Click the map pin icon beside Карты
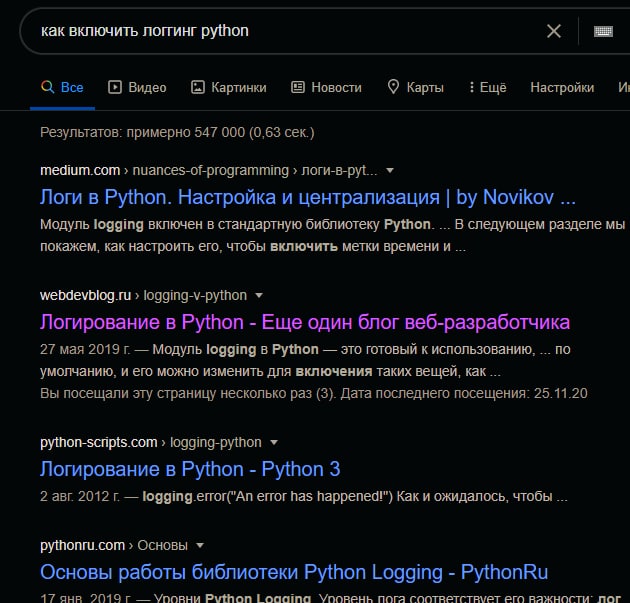The height and width of the screenshot is (603, 630). coord(393,87)
